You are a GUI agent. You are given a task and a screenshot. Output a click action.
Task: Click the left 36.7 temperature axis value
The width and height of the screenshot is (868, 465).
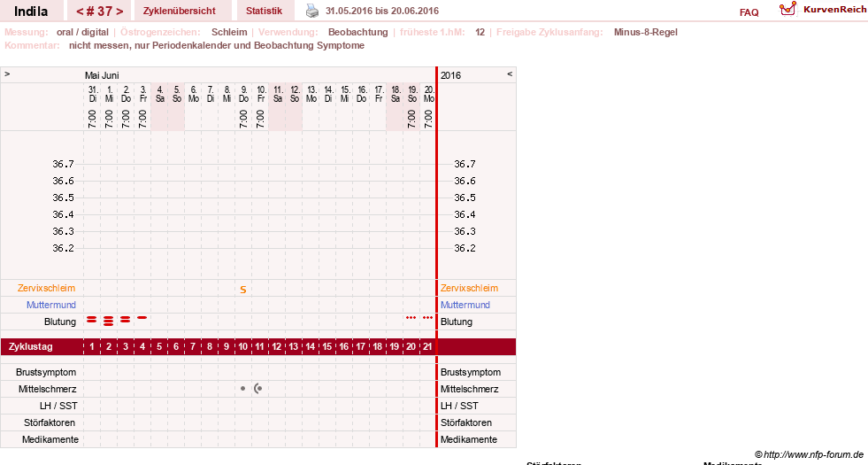tap(63, 164)
